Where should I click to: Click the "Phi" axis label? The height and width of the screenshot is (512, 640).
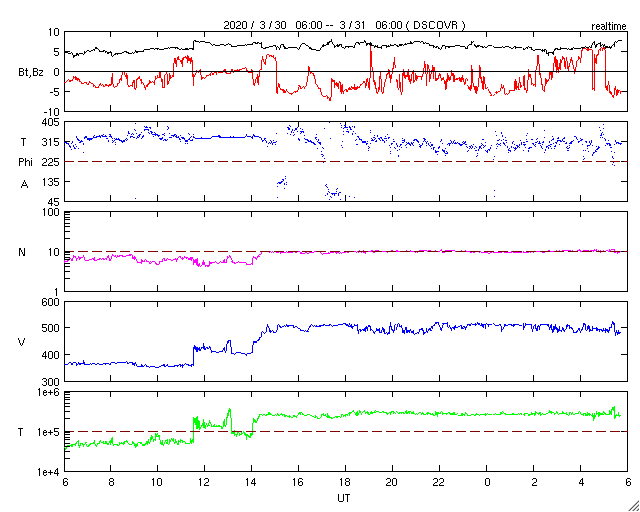tap(25, 163)
